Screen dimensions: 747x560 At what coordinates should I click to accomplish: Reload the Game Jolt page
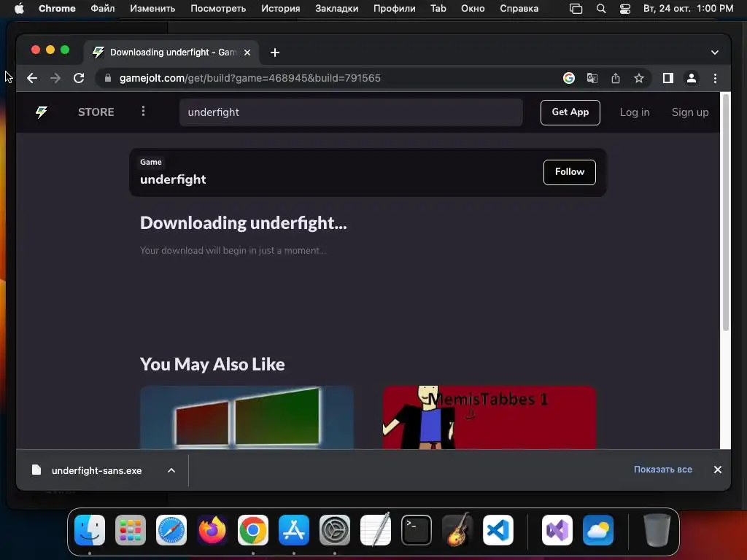point(79,78)
